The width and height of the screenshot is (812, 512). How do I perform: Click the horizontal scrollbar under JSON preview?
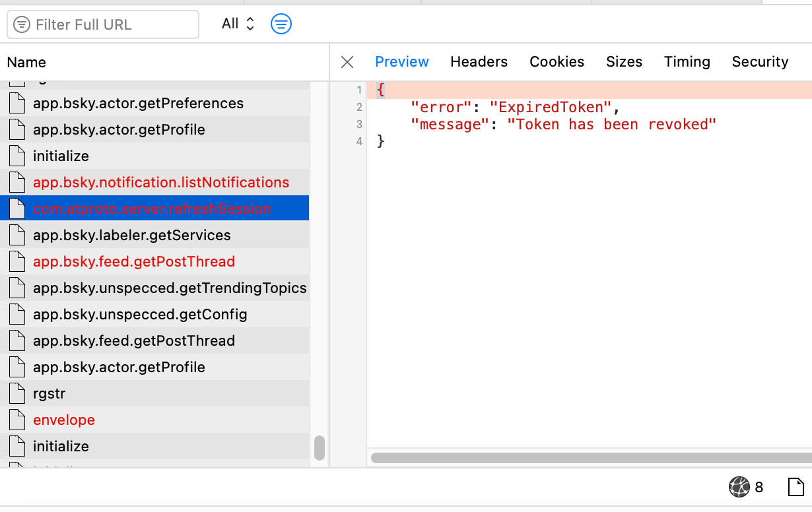tap(591, 457)
